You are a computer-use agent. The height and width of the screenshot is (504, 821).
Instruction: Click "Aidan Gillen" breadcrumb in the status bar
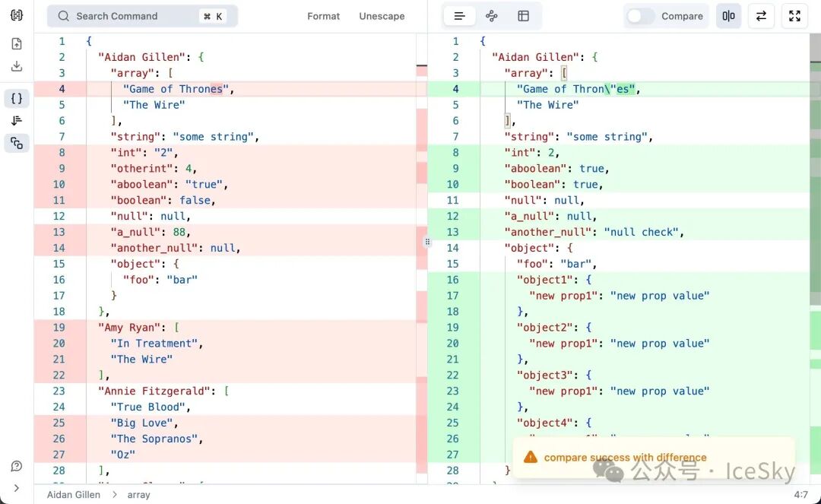73,495
